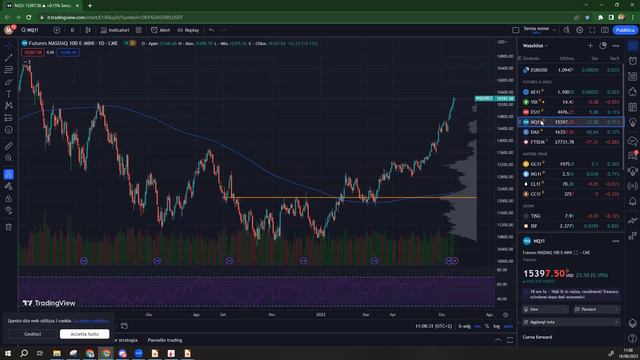Open the D timeframe interval selector
640x360 pixels.
tap(72, 30)
